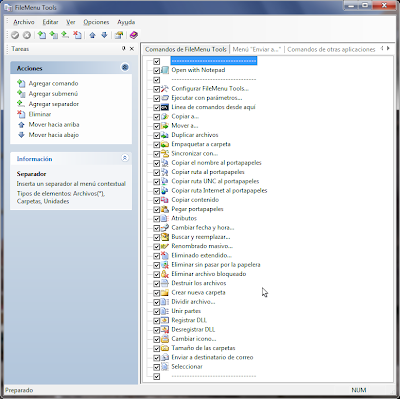Select the Tamaño de las carpetas row
400x399 pixels.
203,348
